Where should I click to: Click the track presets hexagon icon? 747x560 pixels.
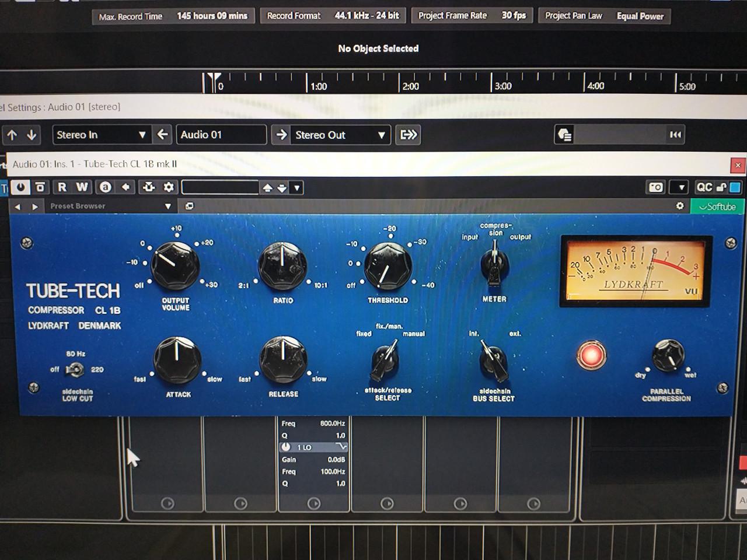click(x=565, y=135)
